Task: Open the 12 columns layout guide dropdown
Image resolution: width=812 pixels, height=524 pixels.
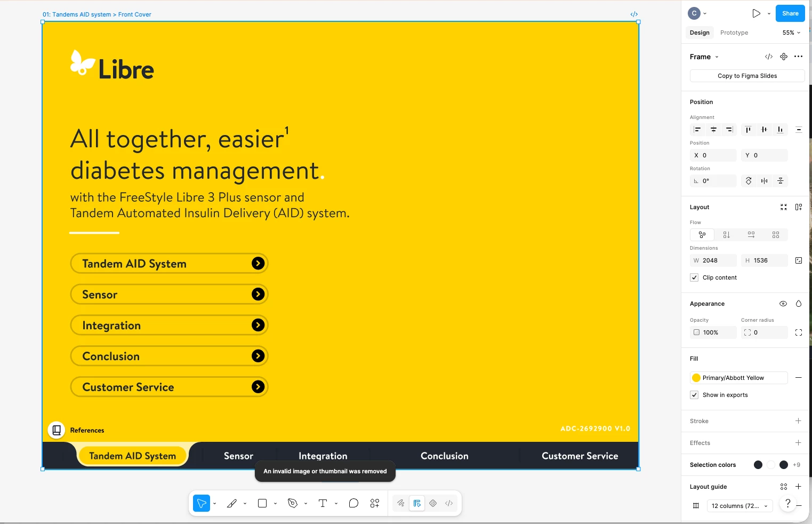Action: (x=739, y=506)
